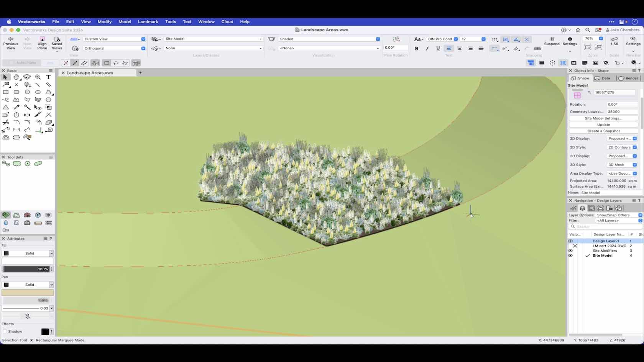Open the 3D Style 3D Mesh dropdown

(622, 165)
